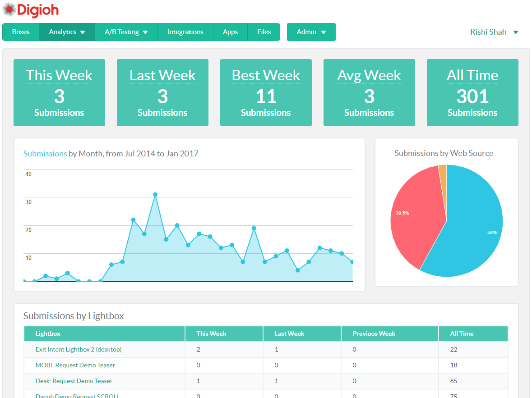Screen dimensions: 532x398
Task: Click the highest peak point on line chart
Action: point(155,195)
